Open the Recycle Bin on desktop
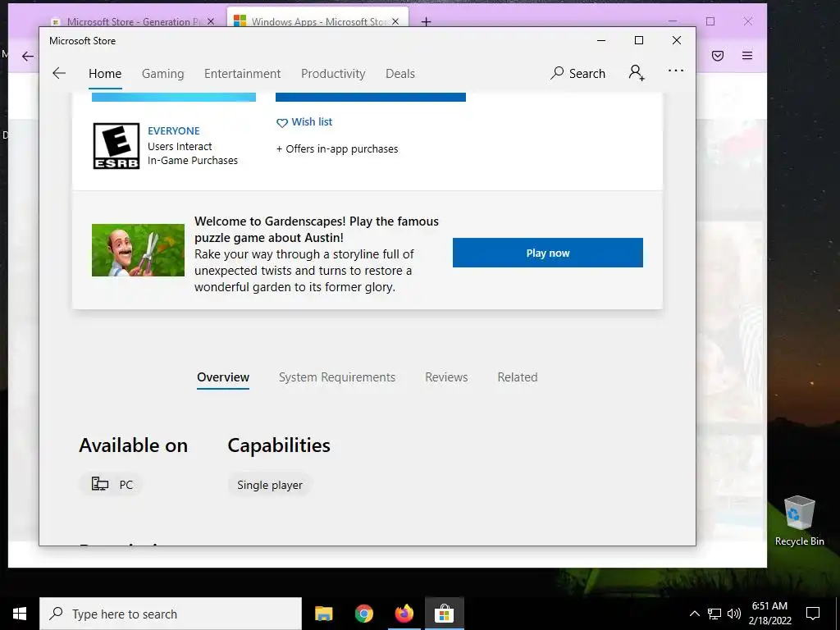This screenshot has width=840, height=630. (799, 521)
